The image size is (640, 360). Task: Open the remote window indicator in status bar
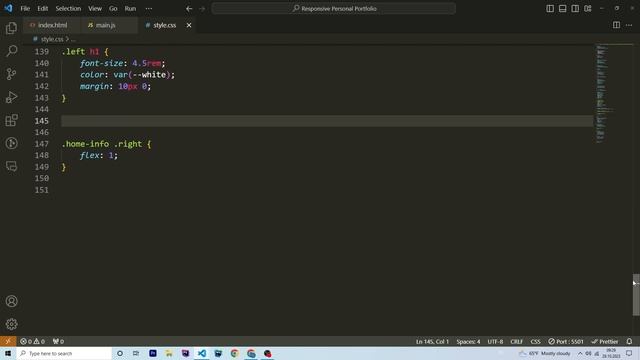[x=8, y=341]
